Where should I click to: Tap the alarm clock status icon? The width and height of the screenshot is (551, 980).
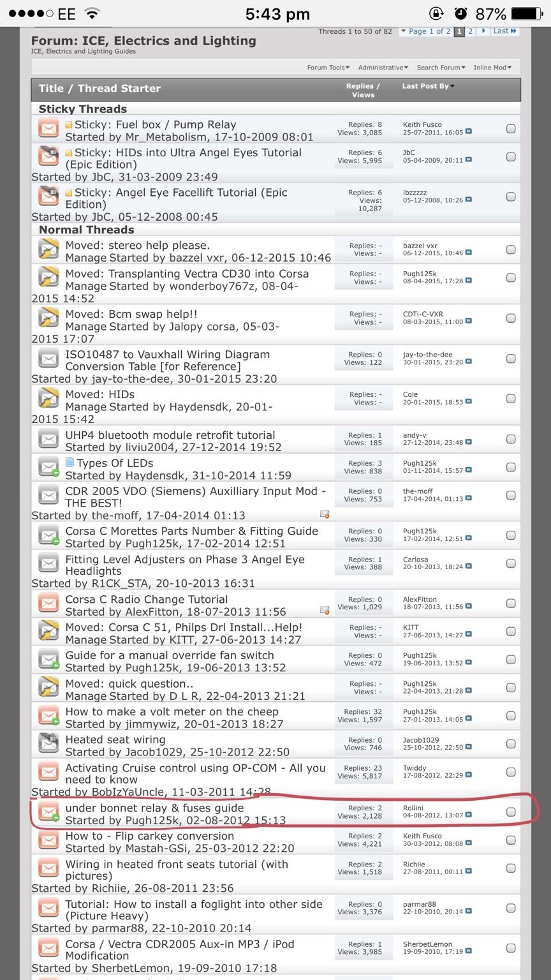tap(460, 13)
